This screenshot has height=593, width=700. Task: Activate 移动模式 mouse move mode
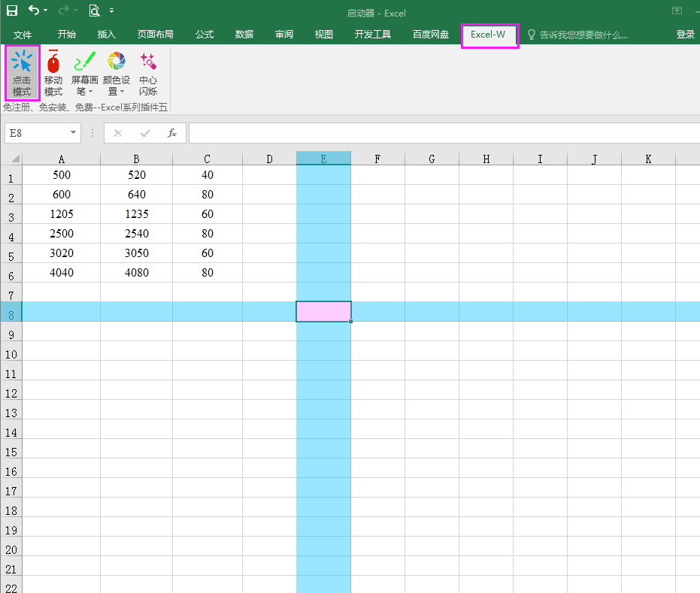click(53, 73)
